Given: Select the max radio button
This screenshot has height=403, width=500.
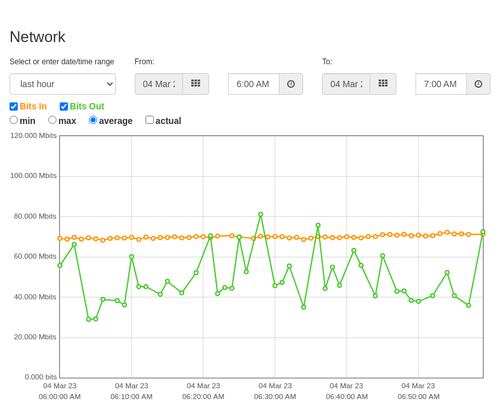Looking at the screenshot, I should [52, 120].
